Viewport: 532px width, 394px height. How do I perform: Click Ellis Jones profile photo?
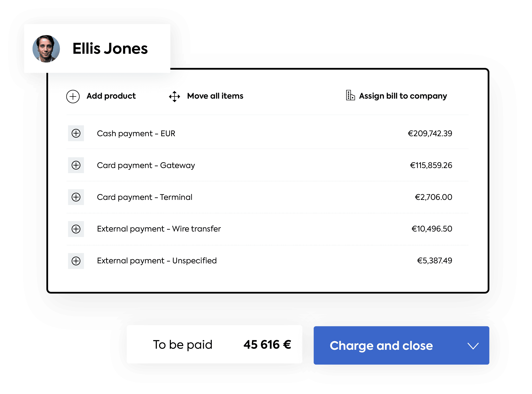pos(46,49)
